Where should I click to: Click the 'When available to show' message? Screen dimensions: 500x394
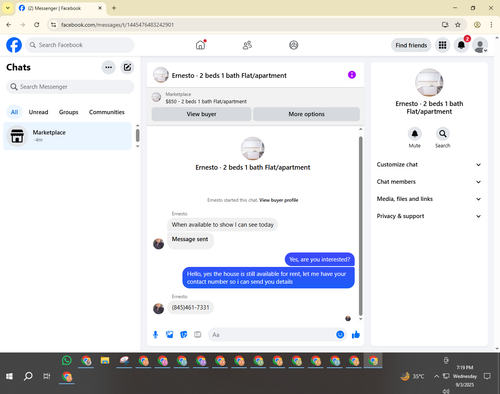tap(223, 225)
